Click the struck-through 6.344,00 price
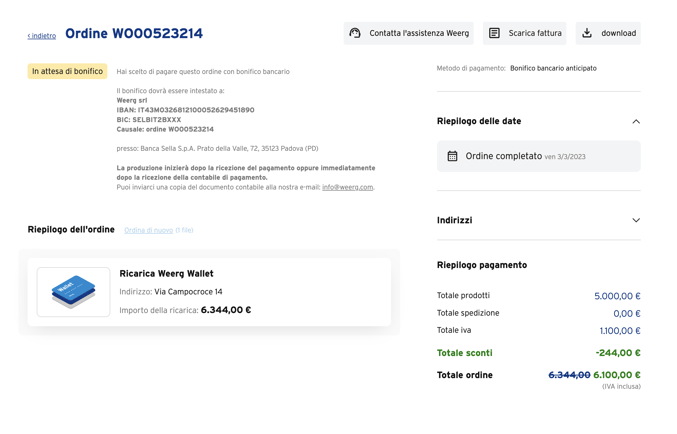Image resolution: width=677 pixels, height=434 pixels. (569, 375)
